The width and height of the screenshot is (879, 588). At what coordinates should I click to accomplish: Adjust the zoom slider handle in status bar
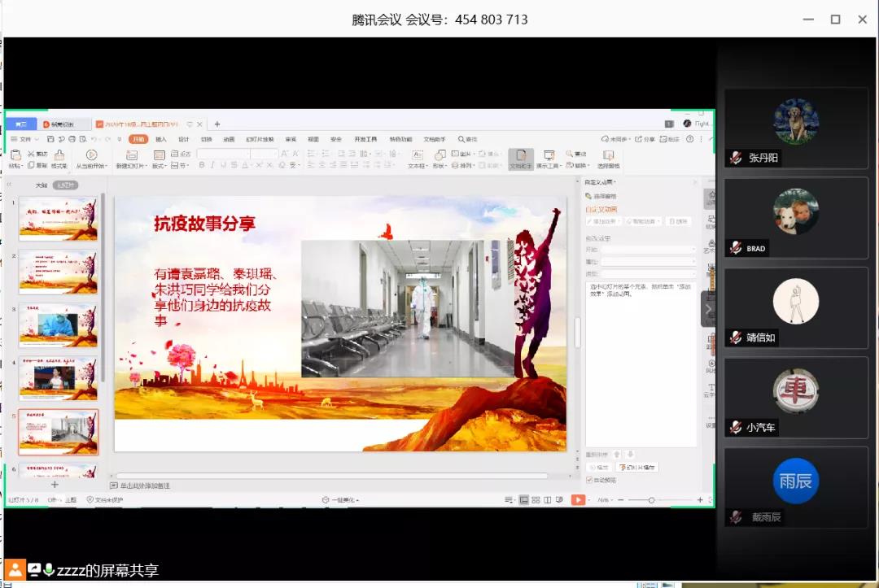(651, 500)
